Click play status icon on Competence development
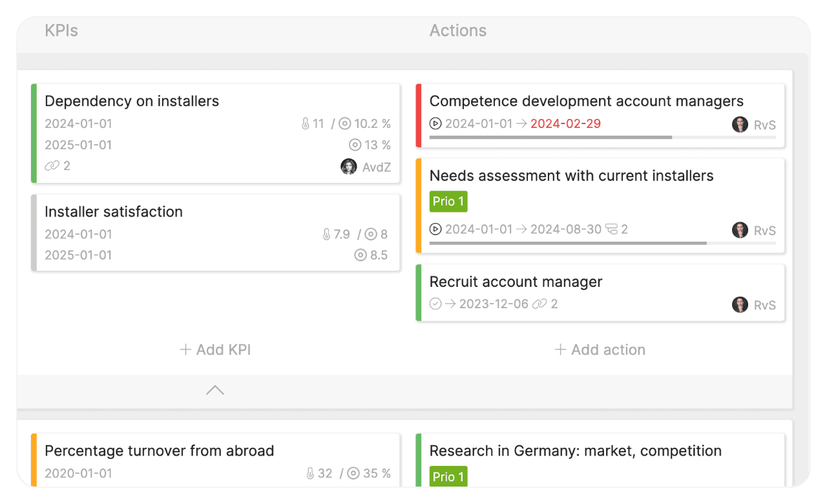The image size is (827, 504). pyautogui.click(x=435, y=123)
